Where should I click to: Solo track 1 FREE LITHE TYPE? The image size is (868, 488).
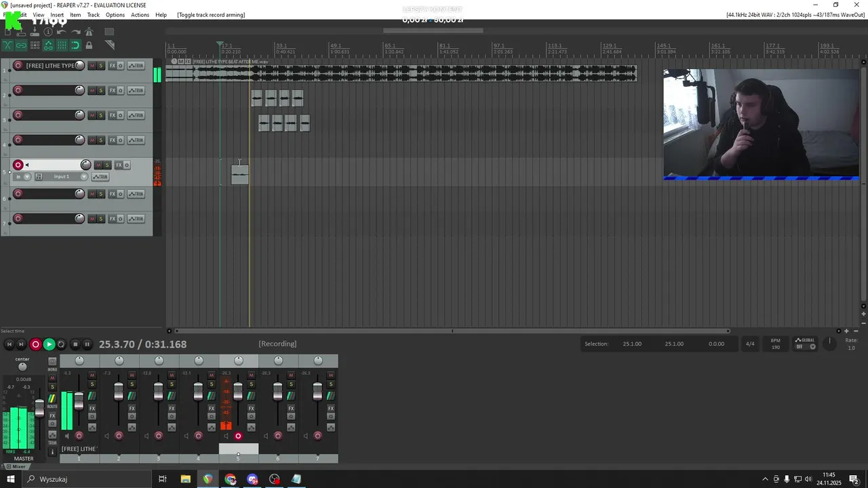[x=101, y=66]
